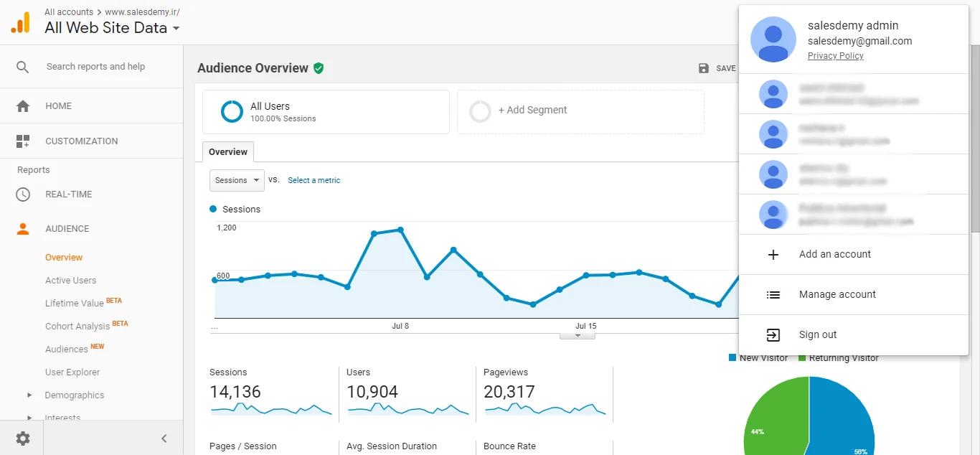Click Add an account option

pos(834,255)
